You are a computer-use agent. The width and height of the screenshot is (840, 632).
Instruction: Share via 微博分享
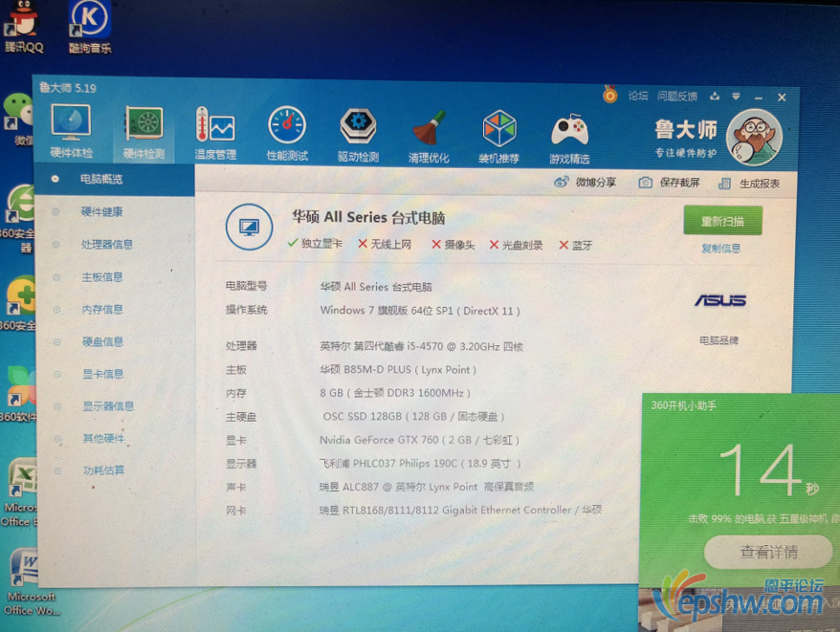click(x=585, y=183)
